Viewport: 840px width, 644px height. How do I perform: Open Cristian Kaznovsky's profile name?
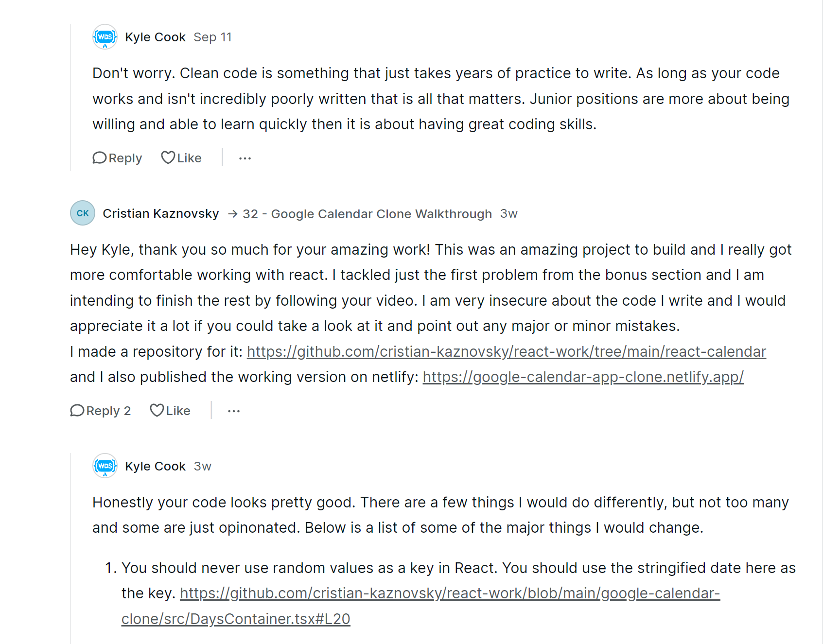tap(161, 213)
